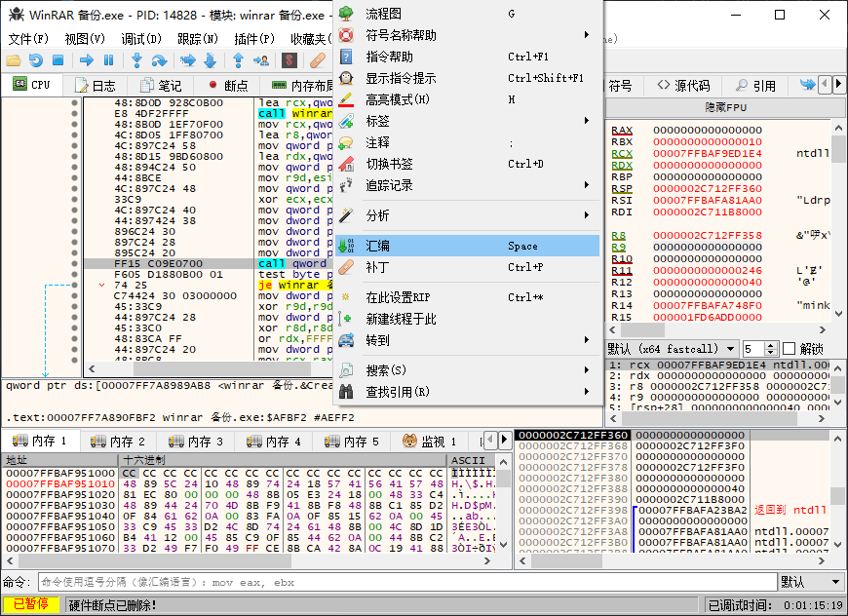Screen dimensions: 848x616
Task: Click the R11 register value ending 246
Action: pyautogui.click(x=708, y=270)
